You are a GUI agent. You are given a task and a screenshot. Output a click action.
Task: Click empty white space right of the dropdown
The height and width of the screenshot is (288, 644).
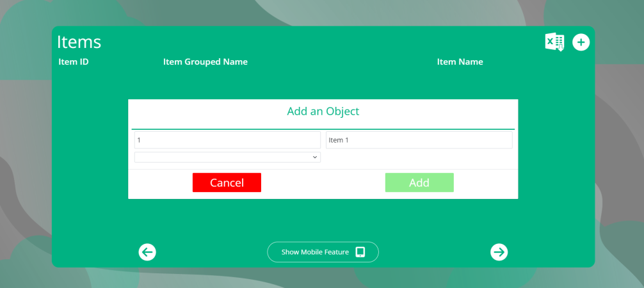419,157
